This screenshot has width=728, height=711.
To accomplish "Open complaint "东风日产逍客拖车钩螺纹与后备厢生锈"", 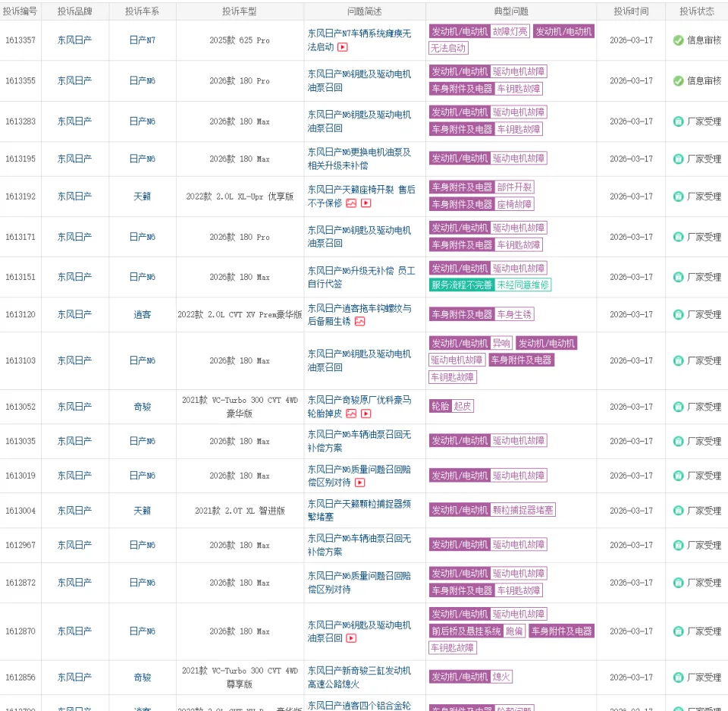I will pyautogui.click(x=359, y=315).
